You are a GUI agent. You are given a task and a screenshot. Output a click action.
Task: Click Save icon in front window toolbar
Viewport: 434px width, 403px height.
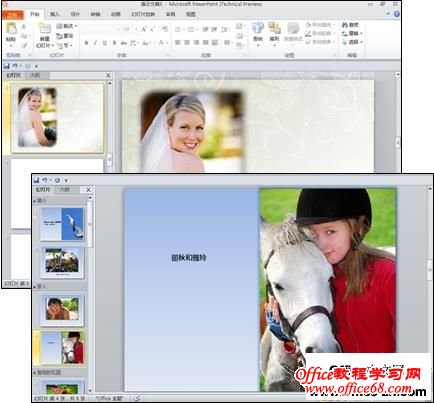36,180
